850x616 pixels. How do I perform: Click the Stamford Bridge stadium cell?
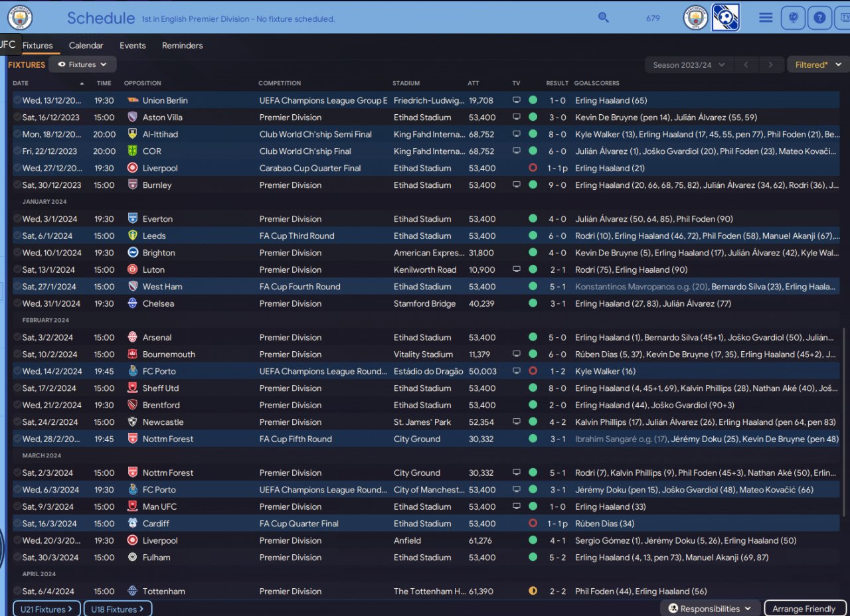pyautogui.click(x=425, y=303)
